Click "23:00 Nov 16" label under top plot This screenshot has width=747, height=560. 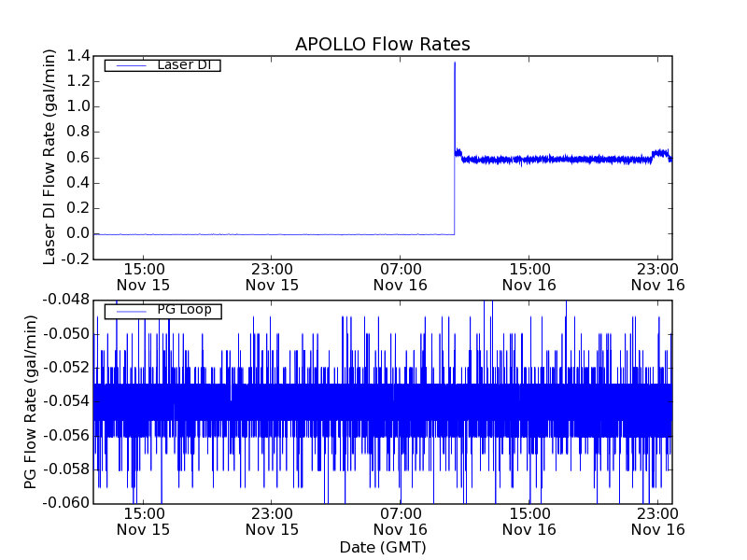(x=657, y=276)
